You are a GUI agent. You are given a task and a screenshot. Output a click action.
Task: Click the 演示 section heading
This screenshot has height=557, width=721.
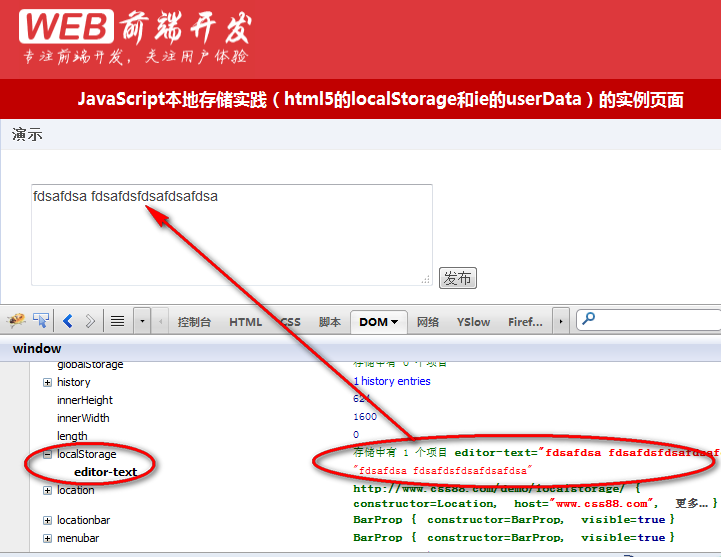coord(27,135)
